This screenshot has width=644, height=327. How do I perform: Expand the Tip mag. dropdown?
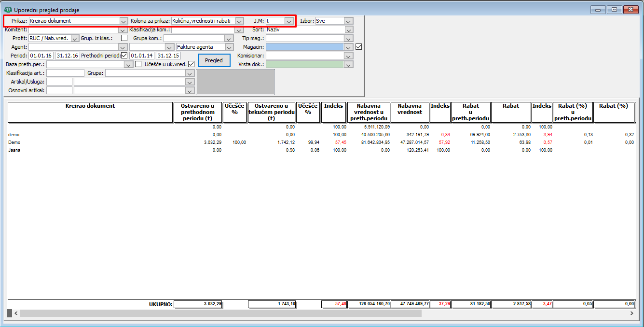(x=349, y=38)
